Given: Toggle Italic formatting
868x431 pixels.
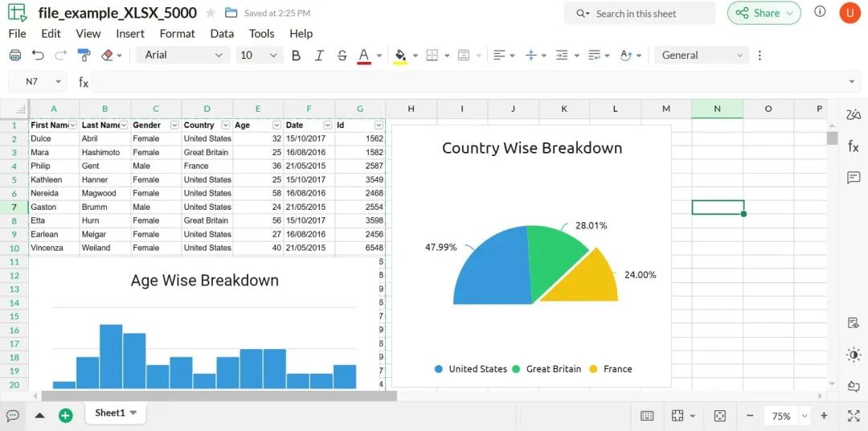Looking at the screenshot, I should click(319, 55).
